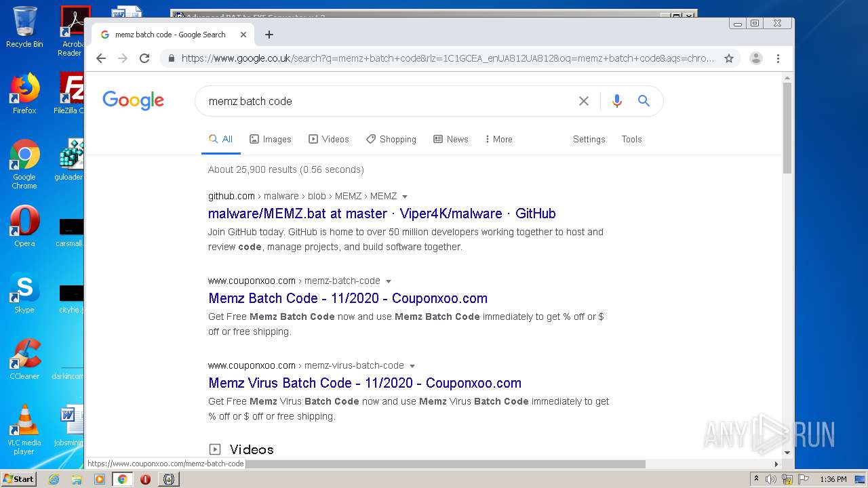Switch to Shopping results
Viewport: 868px width, 488px height.
click(x=391, y=139)
